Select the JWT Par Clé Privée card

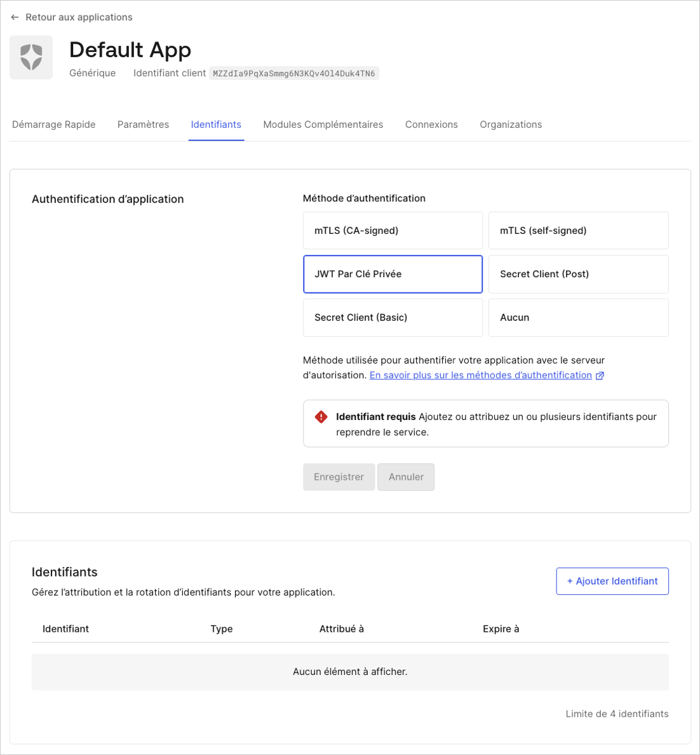(x=392, y=274)
